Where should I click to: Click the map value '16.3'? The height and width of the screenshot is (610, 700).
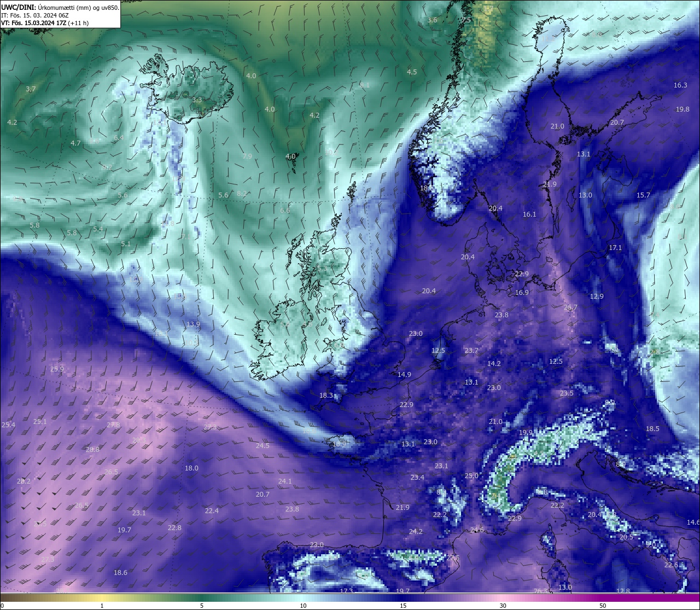[x=680, y=85]
